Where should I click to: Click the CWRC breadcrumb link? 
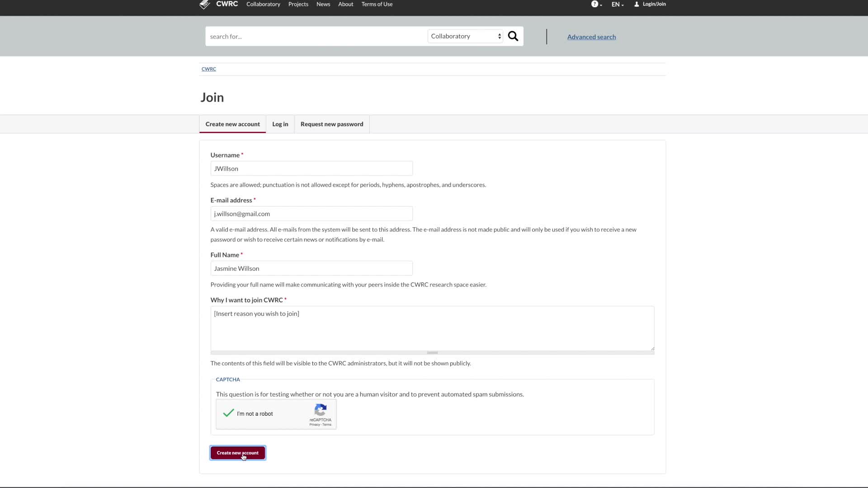pyautogui.click(x=209, y=69)
